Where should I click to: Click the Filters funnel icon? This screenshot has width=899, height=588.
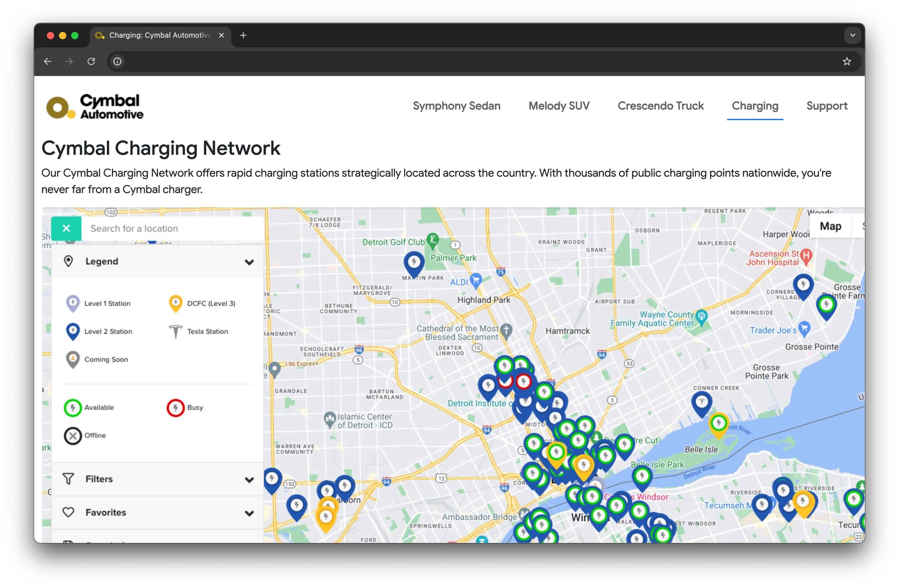(68, 479)
